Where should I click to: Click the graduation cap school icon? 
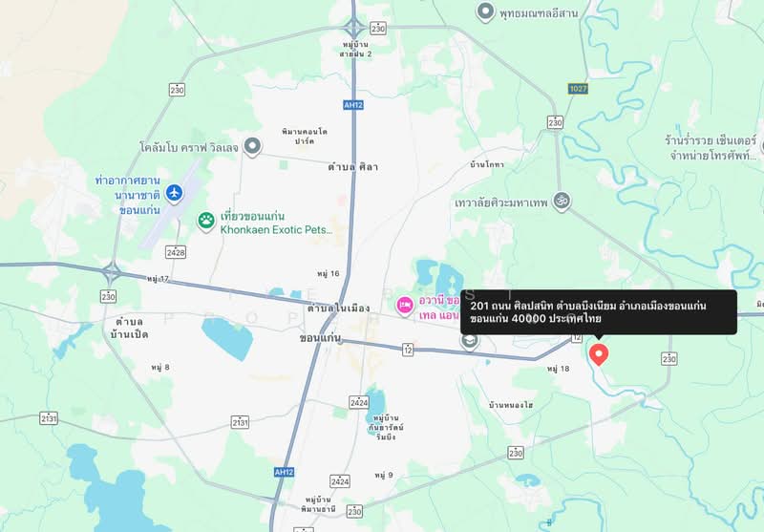click(x=469, y=341)
